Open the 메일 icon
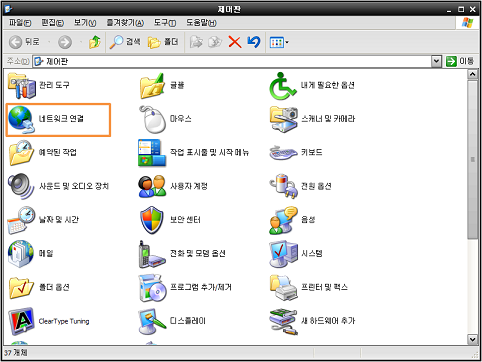 pyautogui.click(x=21, y=254)
